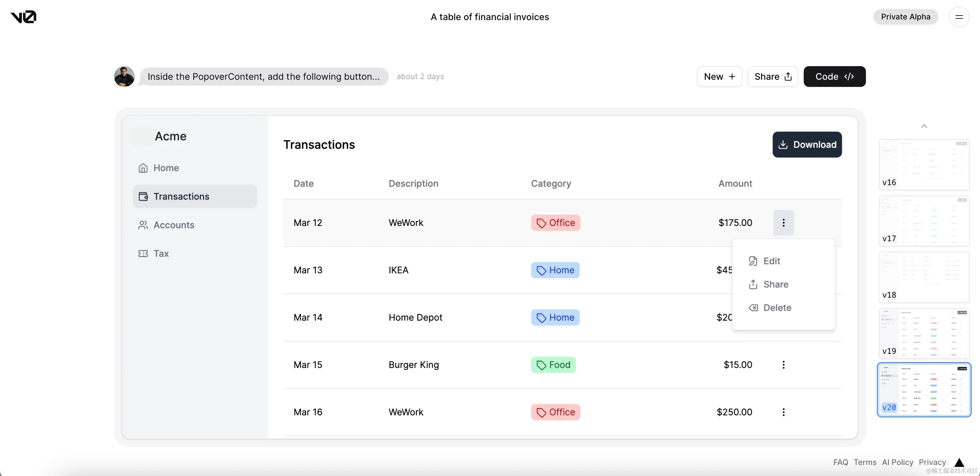Select the v19 version thumbnail

pyautogui.click(x=924, y=333)
